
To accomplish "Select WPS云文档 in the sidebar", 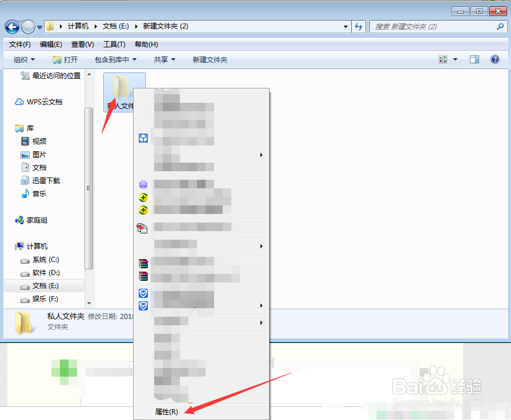I will [x=38, y=102].
